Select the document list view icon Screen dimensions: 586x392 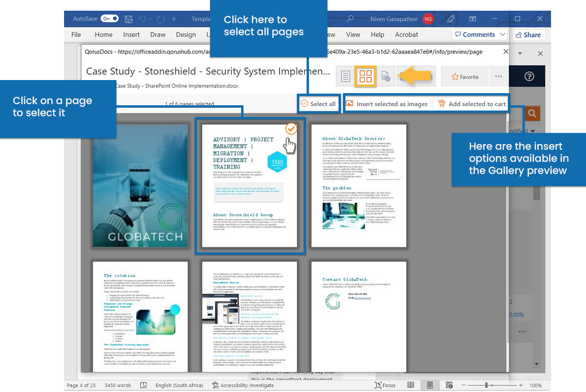pos(345,76)
